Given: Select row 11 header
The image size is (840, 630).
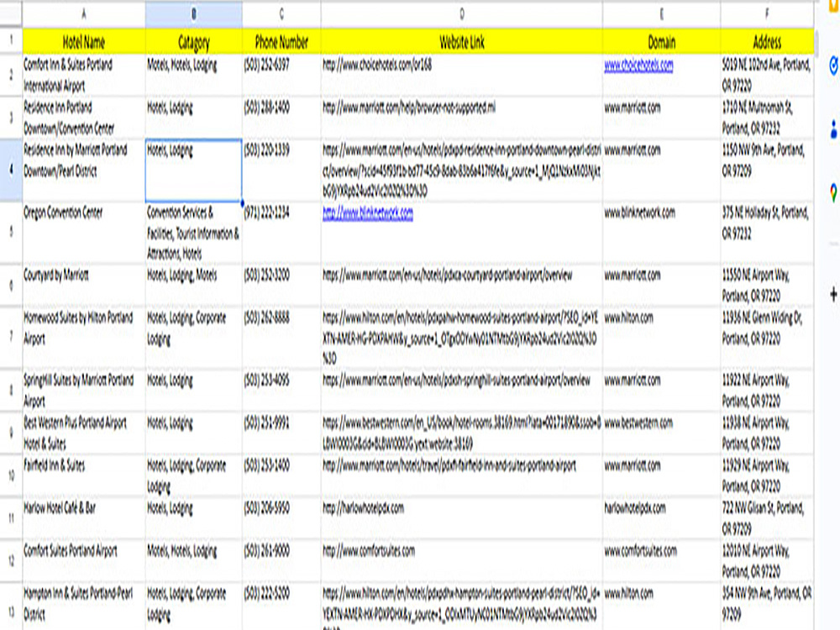Looking at the screenshot, I should [11, 518].
